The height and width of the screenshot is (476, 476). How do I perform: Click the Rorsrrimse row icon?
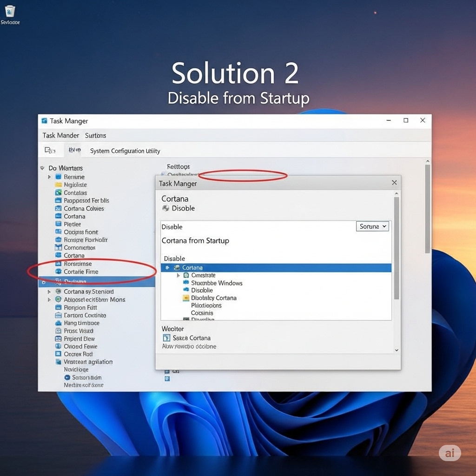click(58, 264)
